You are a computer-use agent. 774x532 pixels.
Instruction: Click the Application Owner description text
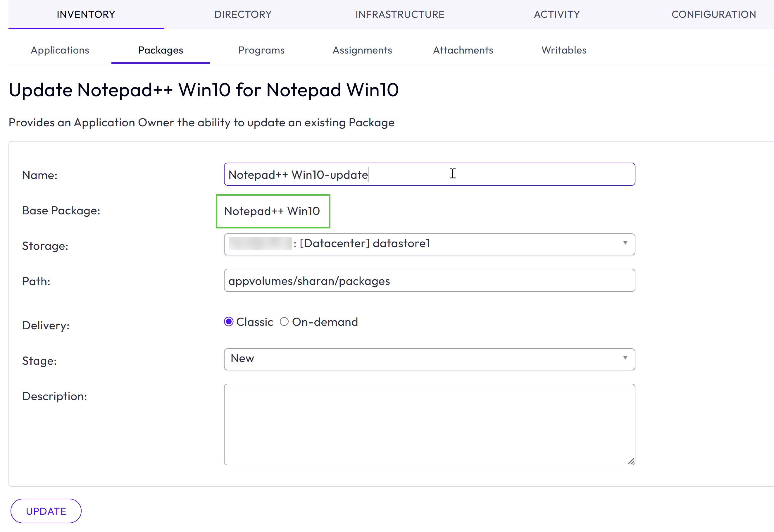[x=201, y=123]
